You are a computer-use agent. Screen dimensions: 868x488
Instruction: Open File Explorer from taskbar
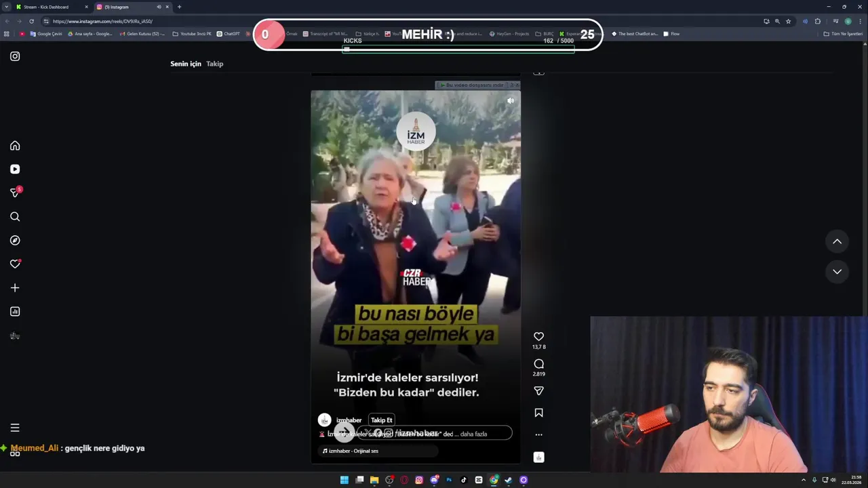(x=374, y=480)
